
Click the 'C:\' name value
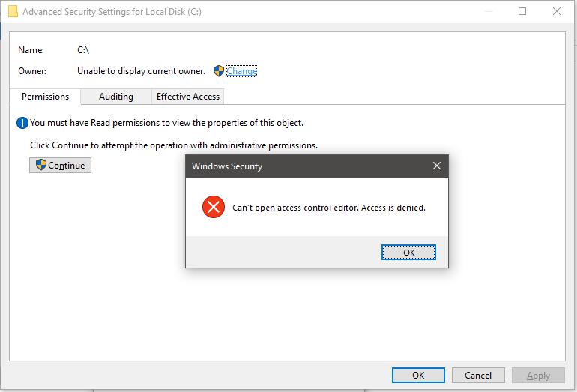(83, 50)
